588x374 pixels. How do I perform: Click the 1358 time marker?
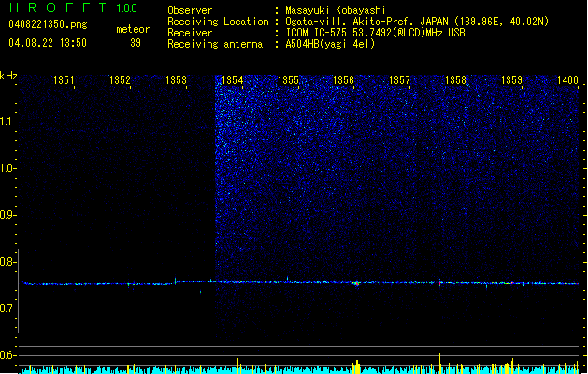[455, 79]
